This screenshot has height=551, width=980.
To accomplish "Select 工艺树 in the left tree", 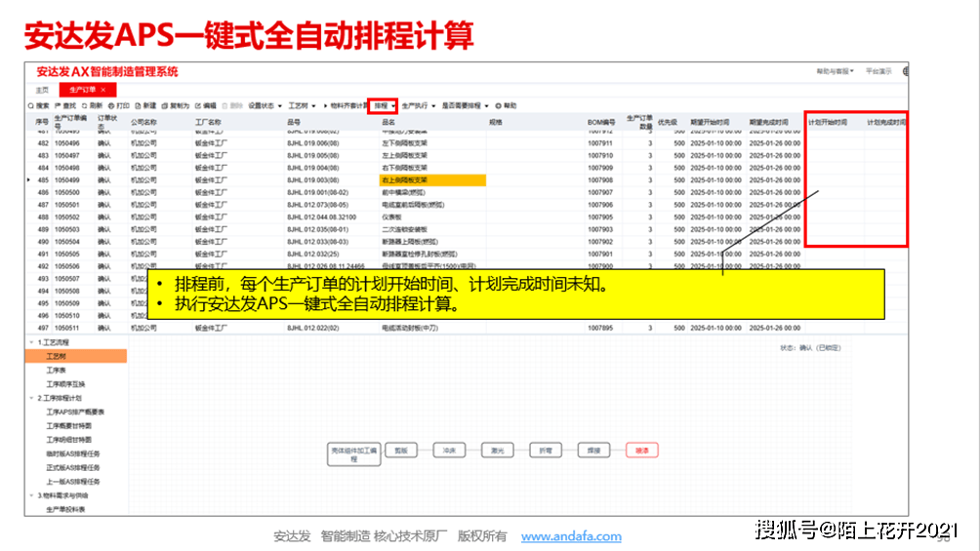I will pyautogui.click(x=75, y=356).
